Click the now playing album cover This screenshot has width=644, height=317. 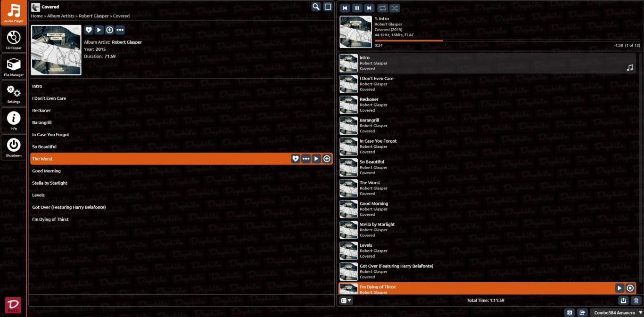click(356, 32)
